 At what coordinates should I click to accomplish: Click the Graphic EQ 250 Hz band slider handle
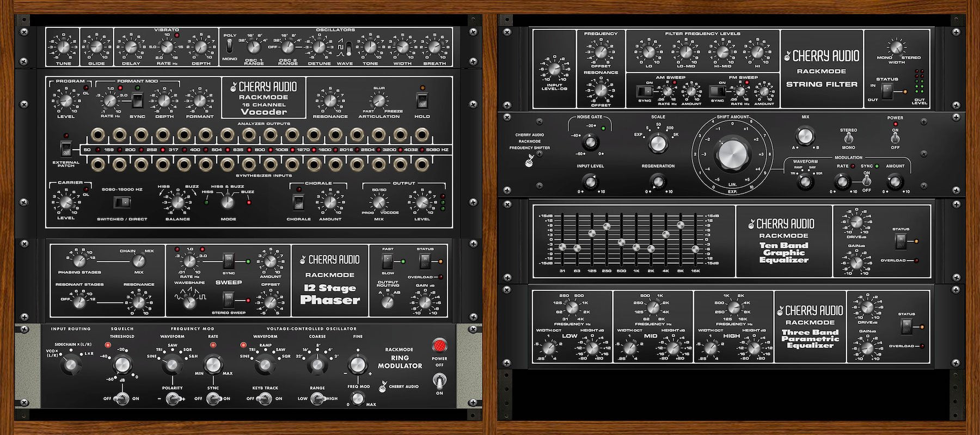[607, 226]
